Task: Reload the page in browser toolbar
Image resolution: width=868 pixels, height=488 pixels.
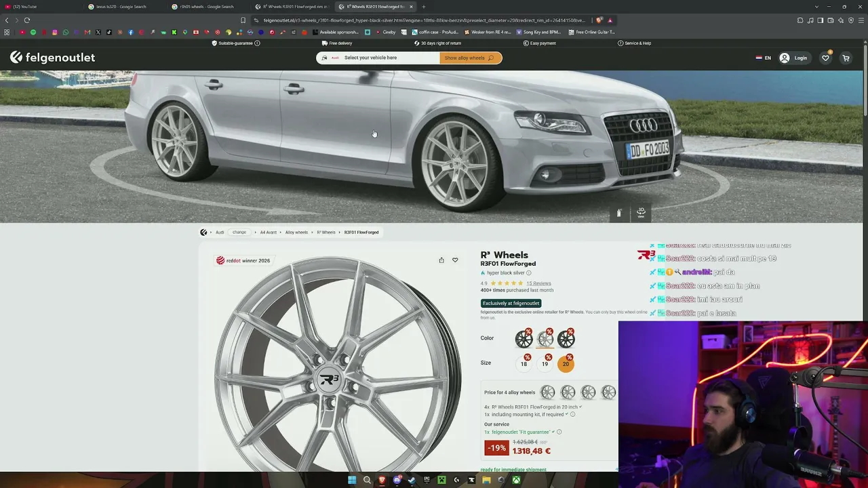Action: pyautogui.click(x=27, y=20)
